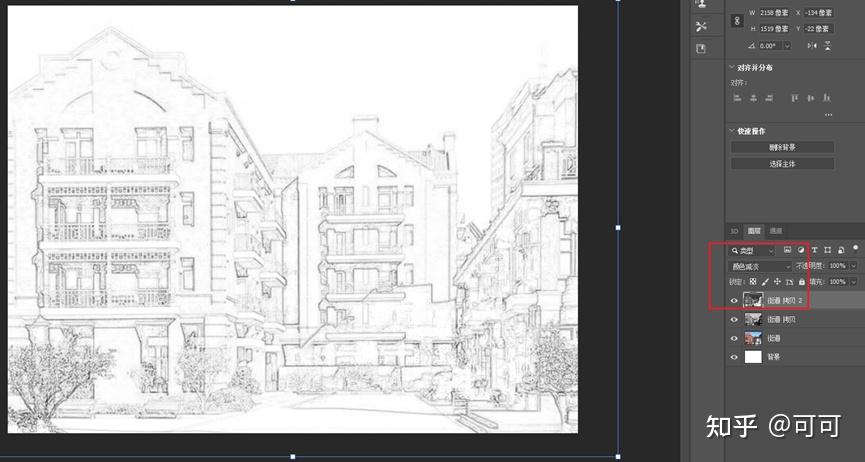The image size is (865, 462).
Task: Flip the layer vertically
Action: pos(827,46)
